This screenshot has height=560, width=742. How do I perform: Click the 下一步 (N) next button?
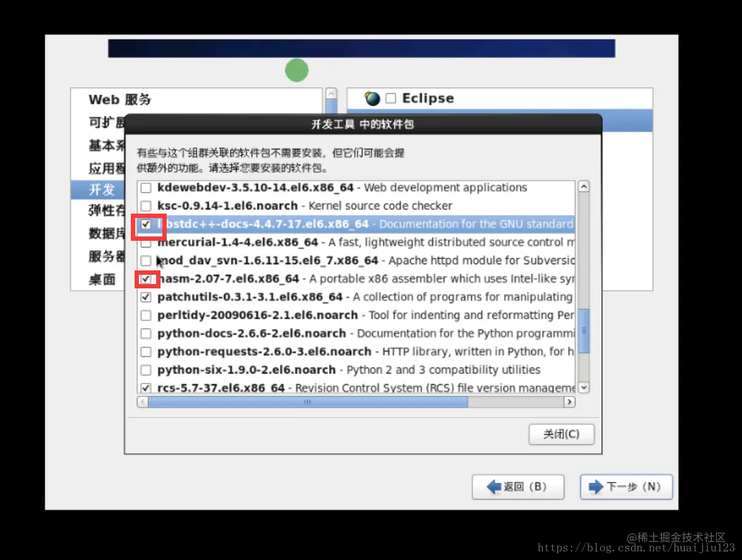(x=626, y=487)
